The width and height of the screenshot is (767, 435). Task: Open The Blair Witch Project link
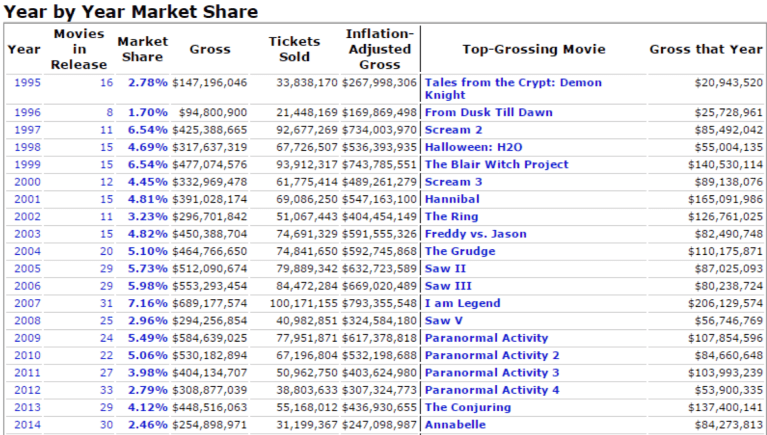496,164
